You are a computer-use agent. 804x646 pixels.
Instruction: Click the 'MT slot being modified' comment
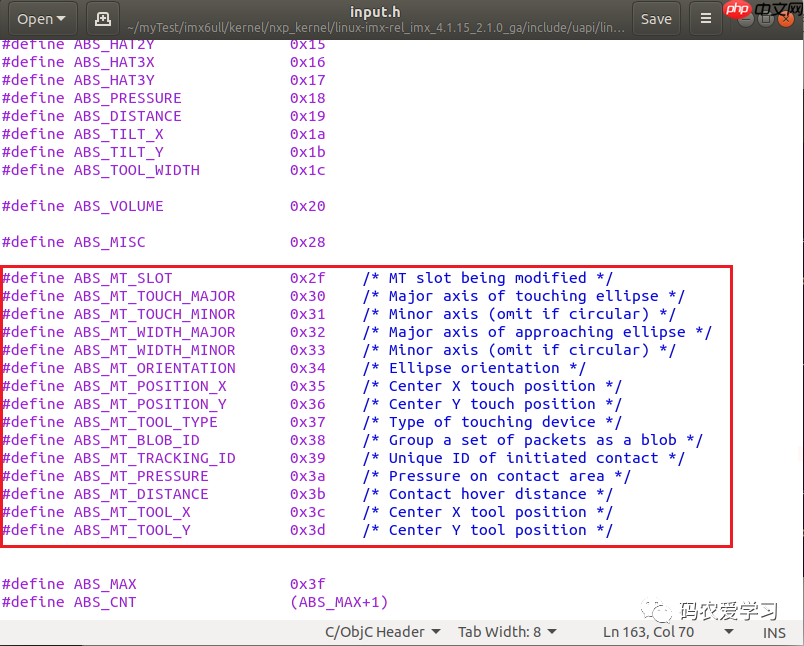(x=488, y=278)
